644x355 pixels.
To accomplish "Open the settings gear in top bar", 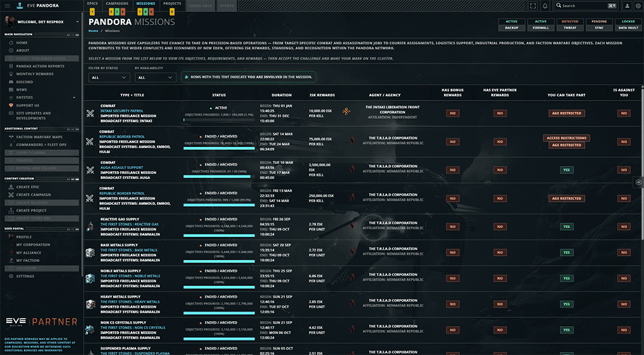I will coord(638,6).
